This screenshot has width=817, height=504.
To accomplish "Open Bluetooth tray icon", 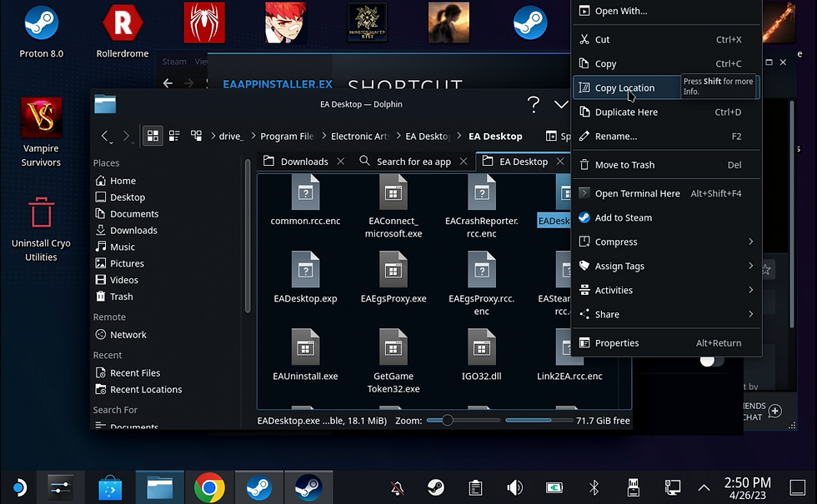I will (x=594, y=488).
